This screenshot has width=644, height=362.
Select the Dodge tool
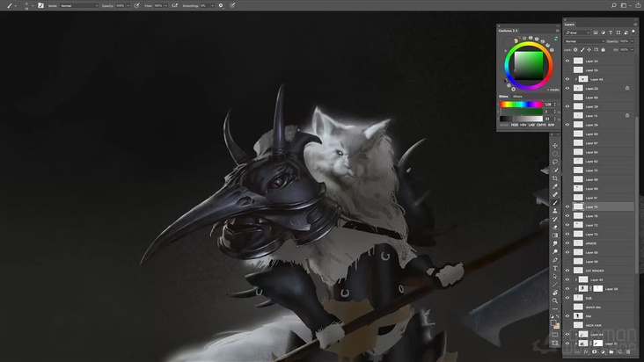(x=555, y=251)
